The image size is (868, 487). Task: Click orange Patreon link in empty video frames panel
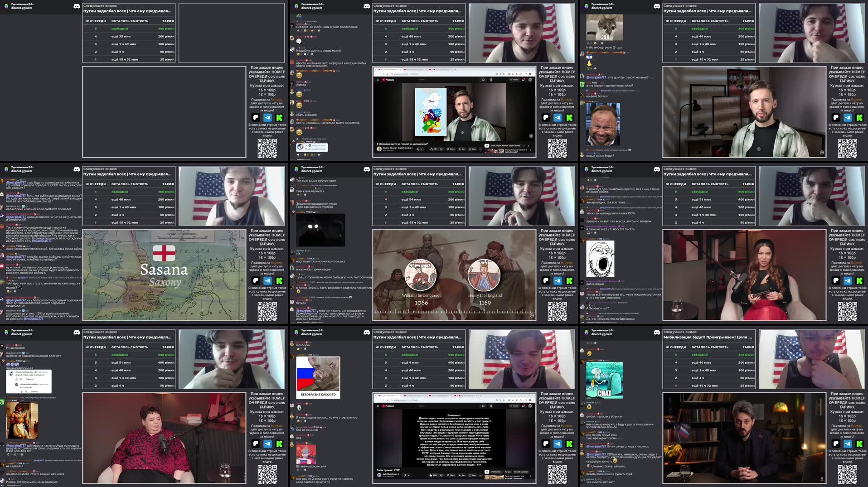(x=276, y=100)
